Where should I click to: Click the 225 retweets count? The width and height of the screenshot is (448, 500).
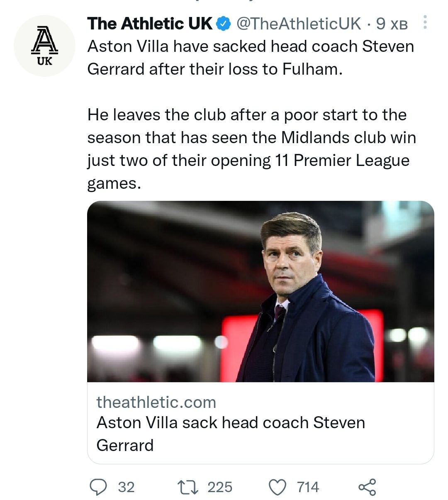click(x=220, y=487)
